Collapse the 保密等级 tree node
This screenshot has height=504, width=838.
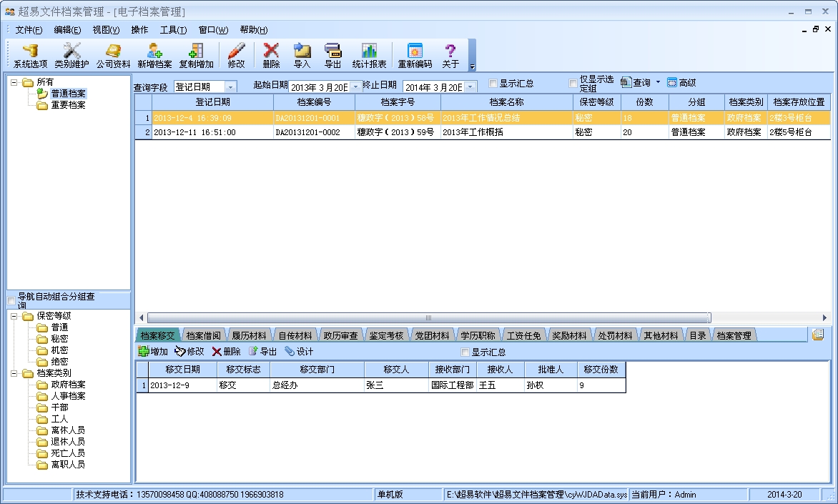click(x=14, y=316)
